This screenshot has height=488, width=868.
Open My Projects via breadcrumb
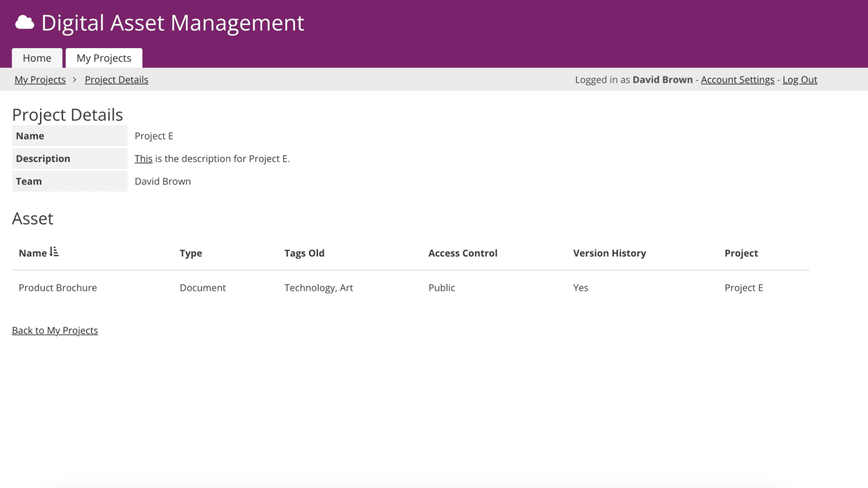(x=40, y=79)
